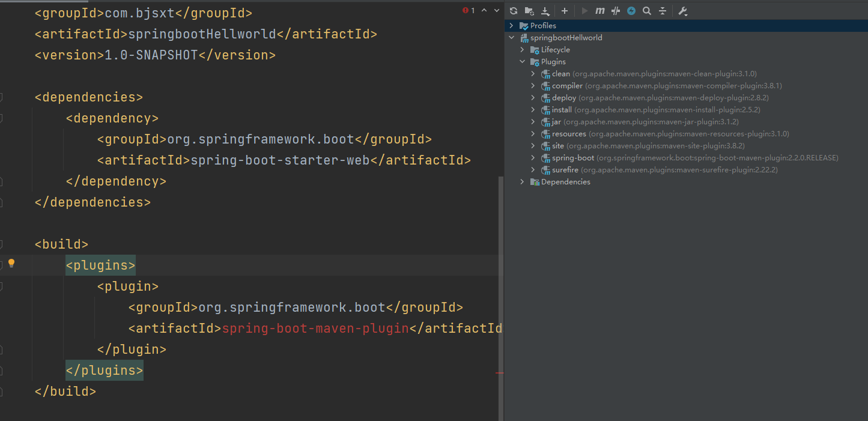The width and height of the screenshot is (868, 421).
Task: Click the lightbulb quick-fix icon
Action: pos(11,263)
